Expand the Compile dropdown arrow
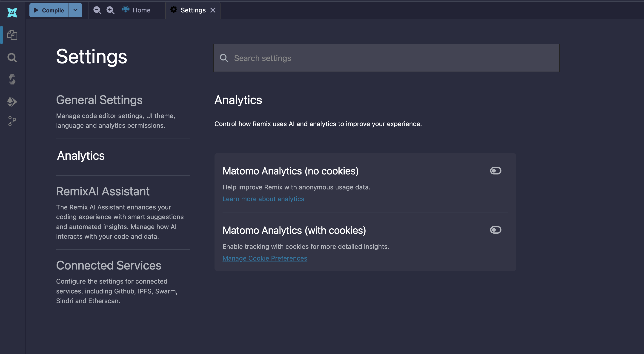 pos(75,10)
